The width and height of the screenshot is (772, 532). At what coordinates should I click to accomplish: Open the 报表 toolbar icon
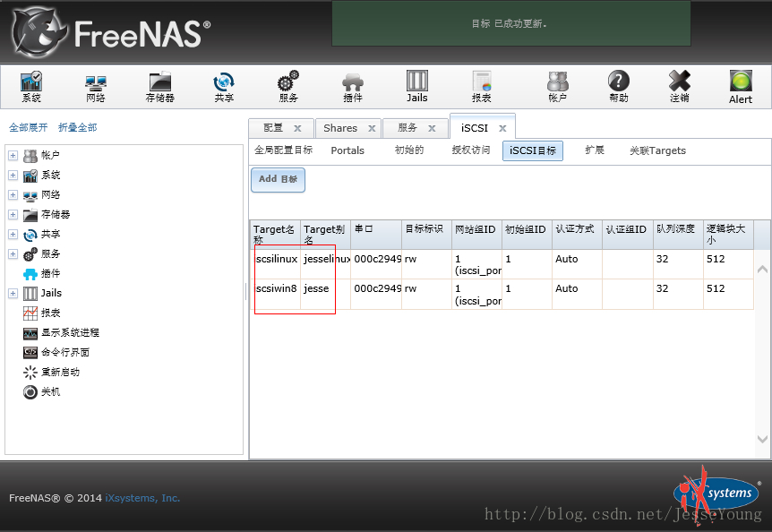pos(482,87)
